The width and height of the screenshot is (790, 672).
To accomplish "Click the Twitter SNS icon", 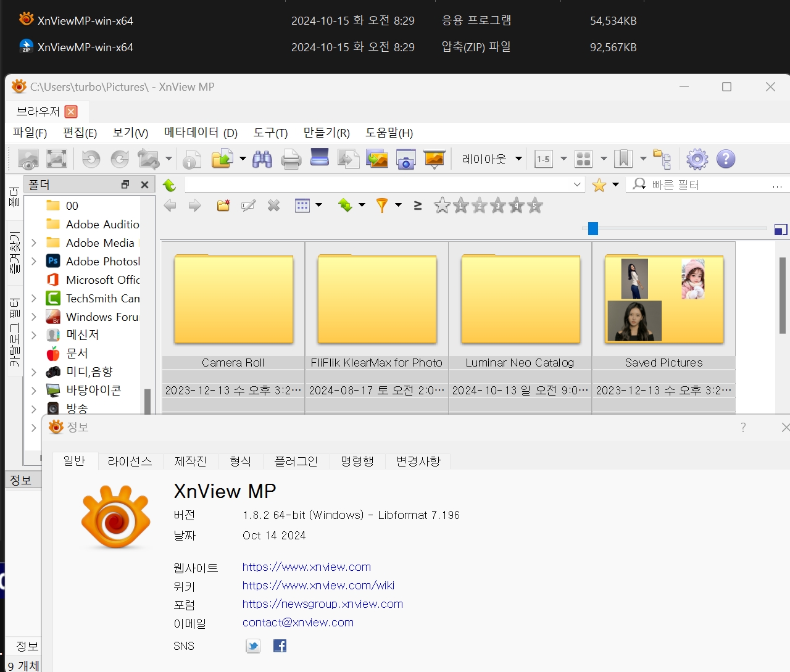I will pyautogui.click(x=253, y=646).
